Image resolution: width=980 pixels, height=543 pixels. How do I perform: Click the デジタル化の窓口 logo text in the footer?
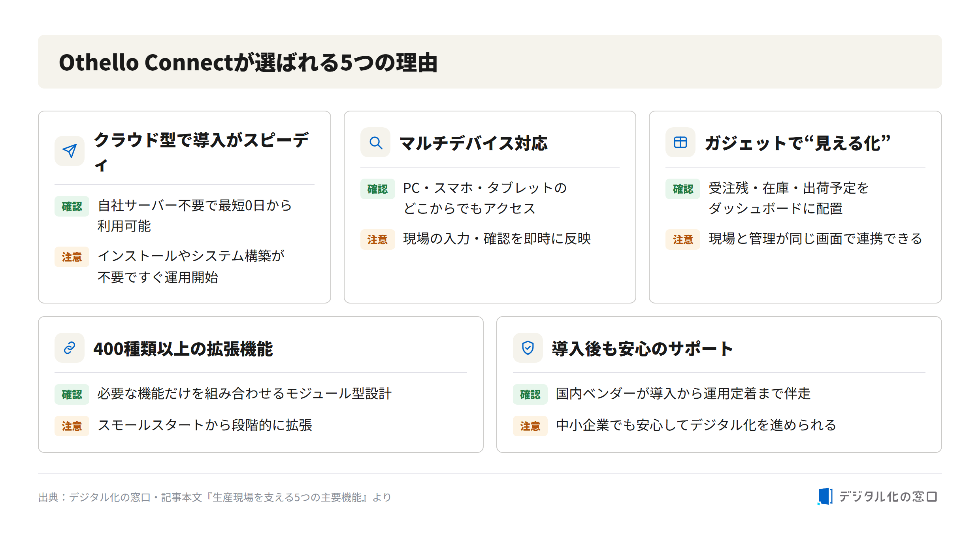coord(888,496)
